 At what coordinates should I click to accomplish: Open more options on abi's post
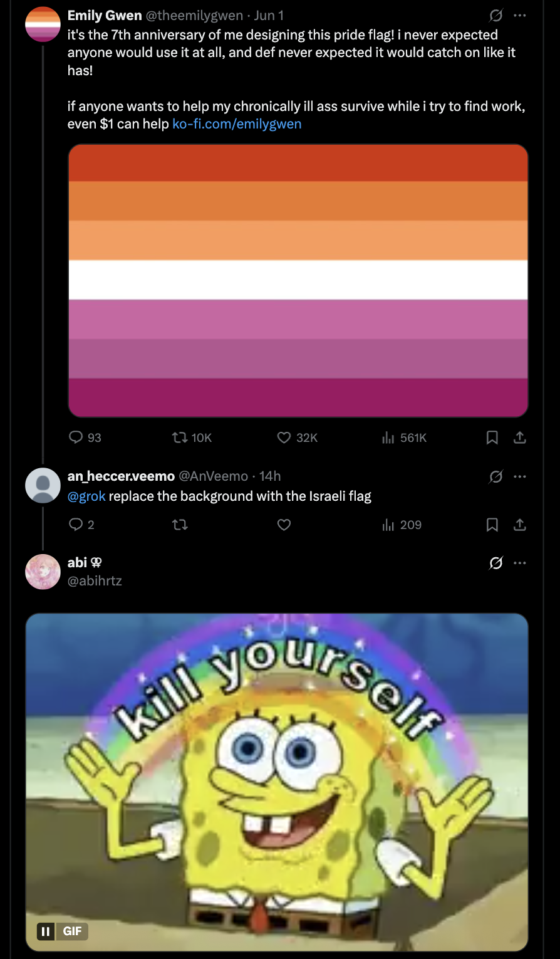(x=520, y=563)
